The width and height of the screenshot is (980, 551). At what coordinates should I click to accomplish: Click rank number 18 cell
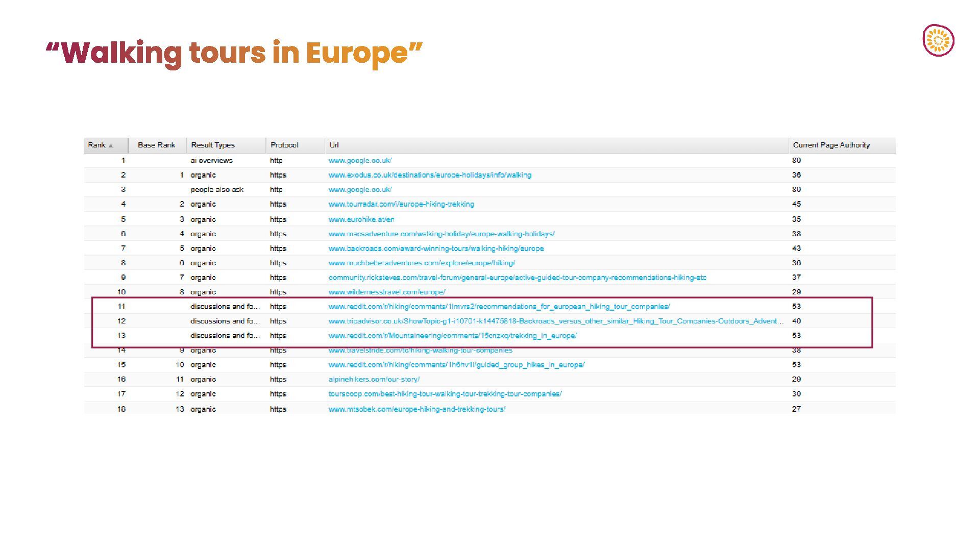[121, 409]
